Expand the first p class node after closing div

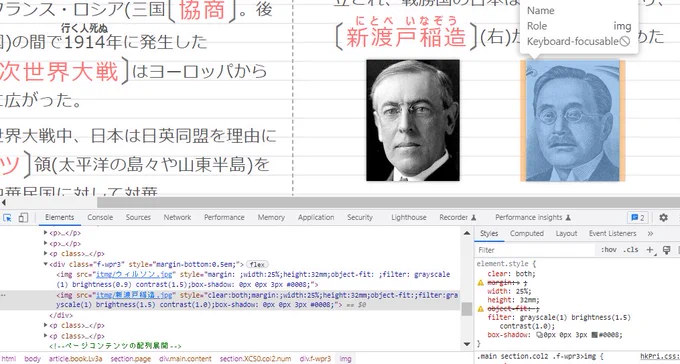(x=46, y=325)
